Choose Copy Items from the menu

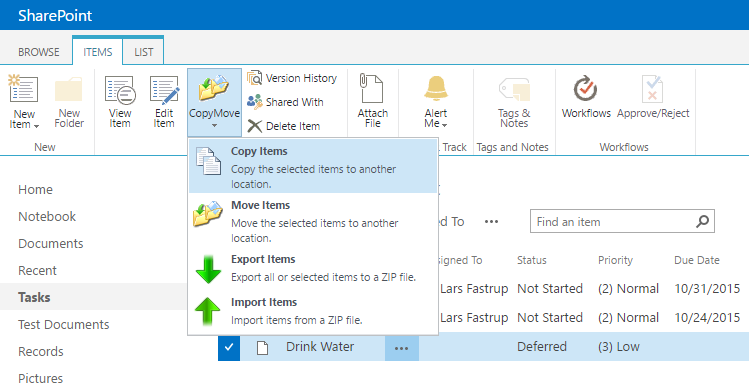click(313, 166)
